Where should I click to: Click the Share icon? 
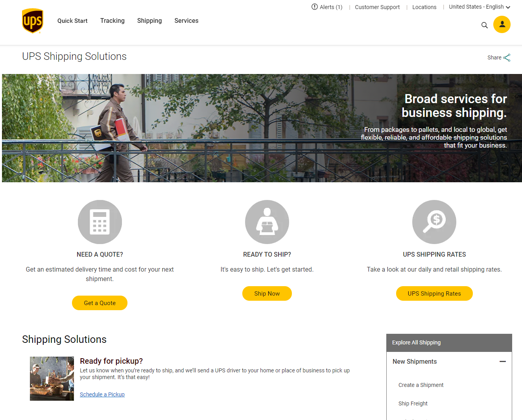pyautogui.click(x=507, y=58)
